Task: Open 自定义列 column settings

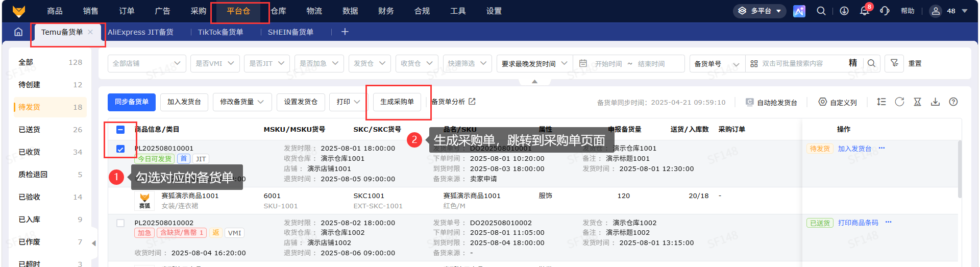Action: click(x=838, y=102)
